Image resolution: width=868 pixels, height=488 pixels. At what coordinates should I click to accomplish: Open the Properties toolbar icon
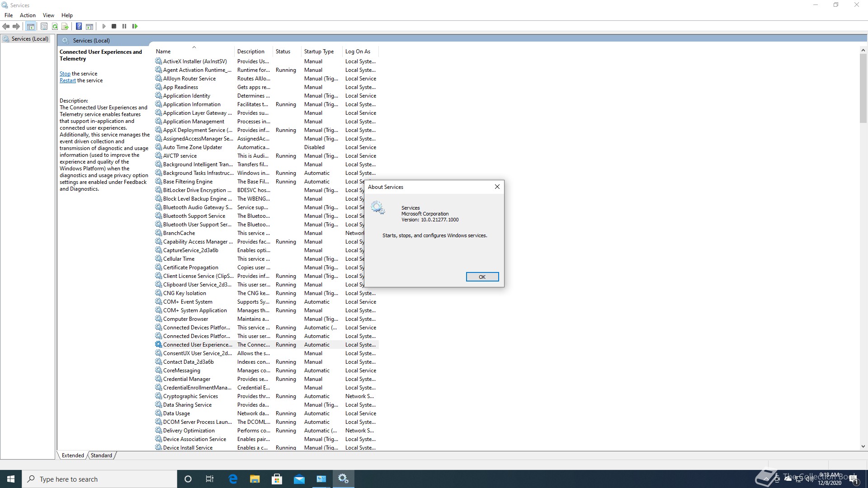coord(44,26)
